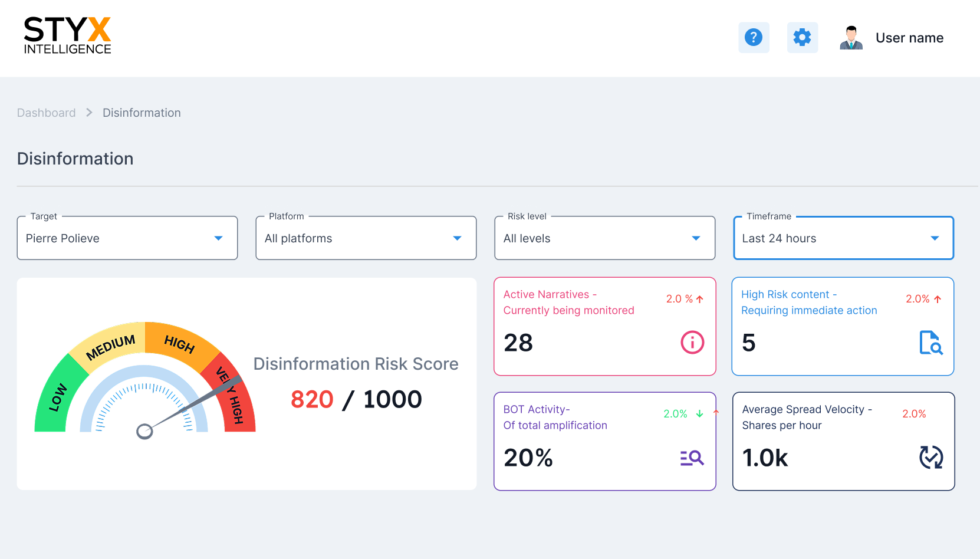Select the Active Narratives card count 28

518,343
